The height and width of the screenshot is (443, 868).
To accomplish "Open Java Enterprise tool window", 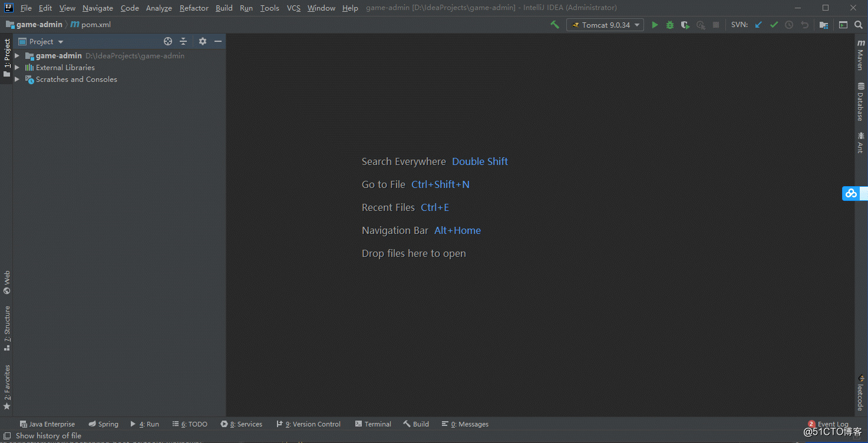I will click(47, 424).
